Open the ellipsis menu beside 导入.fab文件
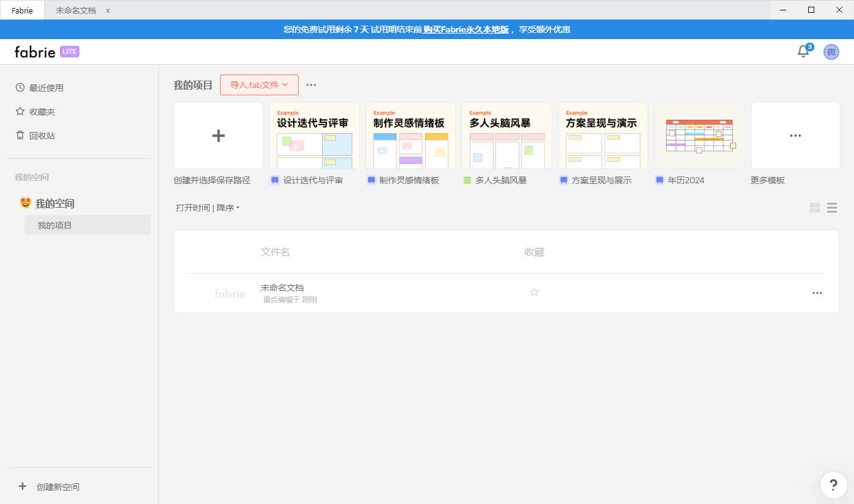 (x=312, y=85)
